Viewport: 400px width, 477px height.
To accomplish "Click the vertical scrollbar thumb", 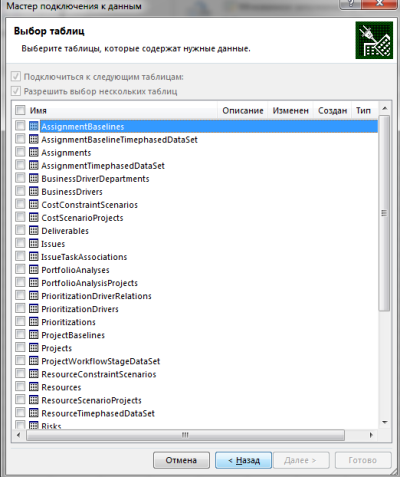I will pyautogui.click(x=384, y=213).
